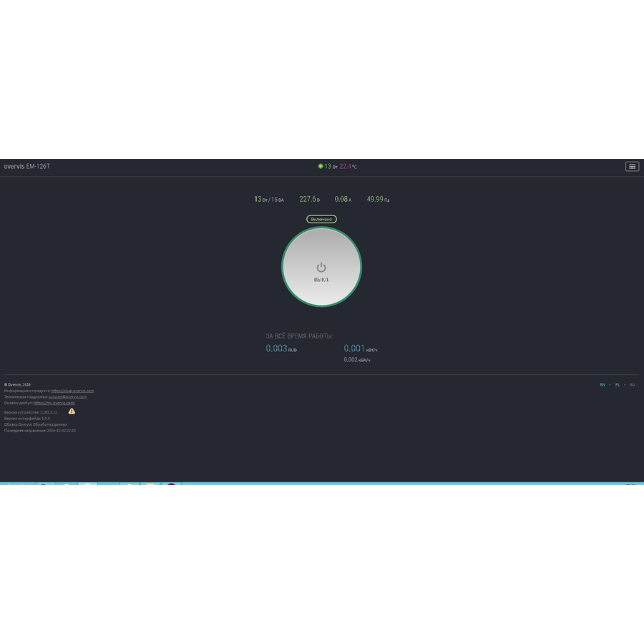Click the support@overvis.com email link

click(67, 397)
